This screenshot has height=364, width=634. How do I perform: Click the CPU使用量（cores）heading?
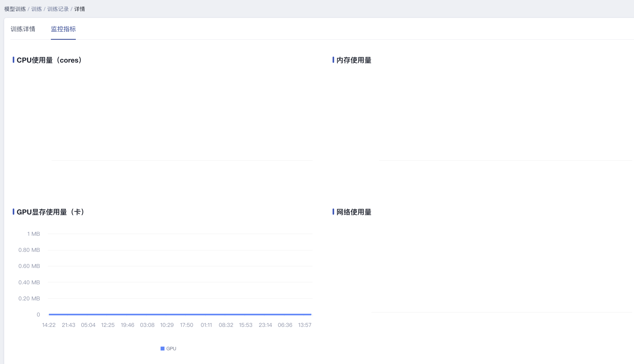tap(49, 60)
